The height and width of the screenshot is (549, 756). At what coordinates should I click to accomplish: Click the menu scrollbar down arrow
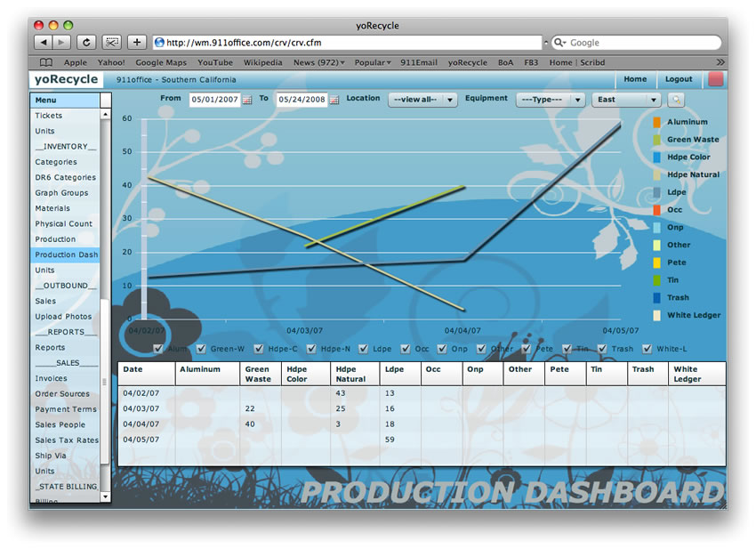pyautogui.click(x=105, y=497)
